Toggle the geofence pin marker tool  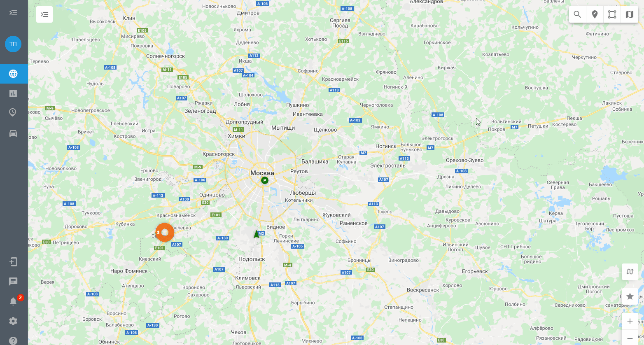pyautogui.click(x=595, y=14)
